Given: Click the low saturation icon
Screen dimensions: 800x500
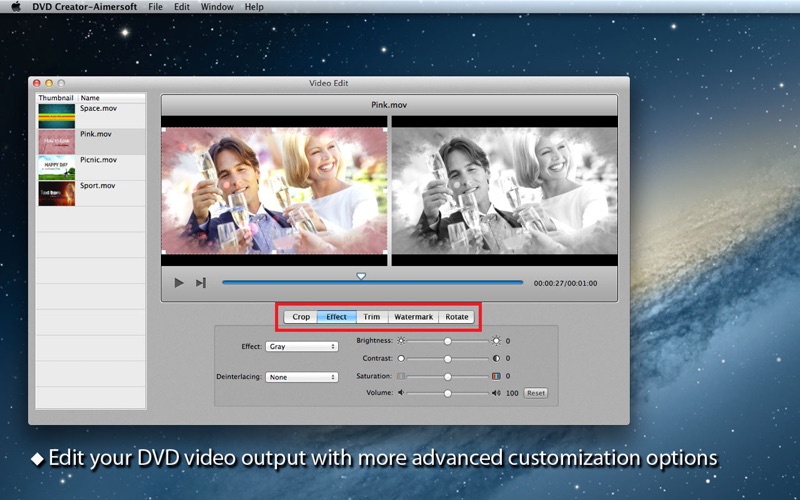Looking at the screenshot, I should click(401, 377).
